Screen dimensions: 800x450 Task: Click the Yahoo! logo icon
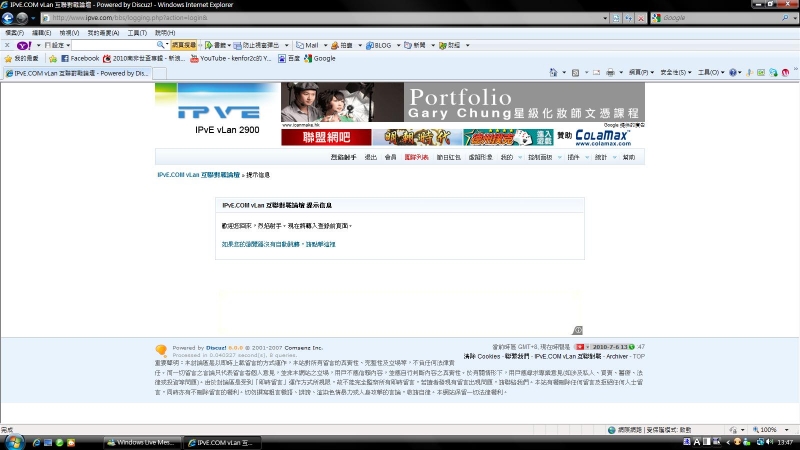24,45
